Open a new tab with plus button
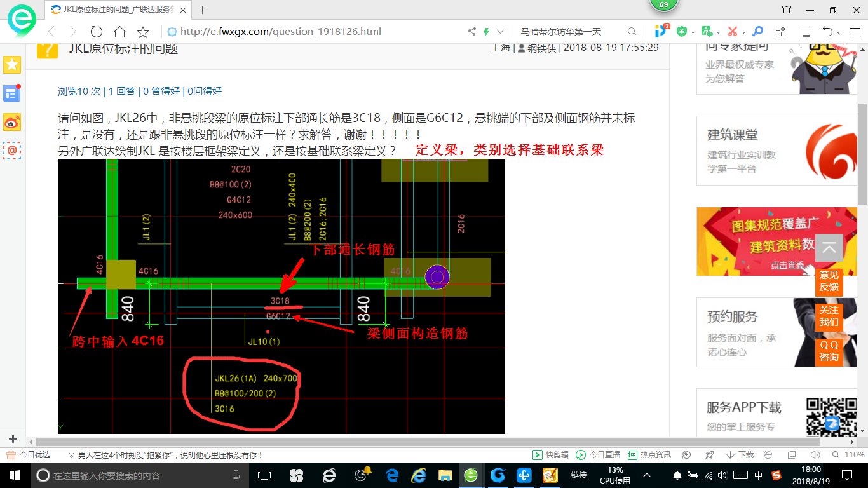 tap(203, 10)
